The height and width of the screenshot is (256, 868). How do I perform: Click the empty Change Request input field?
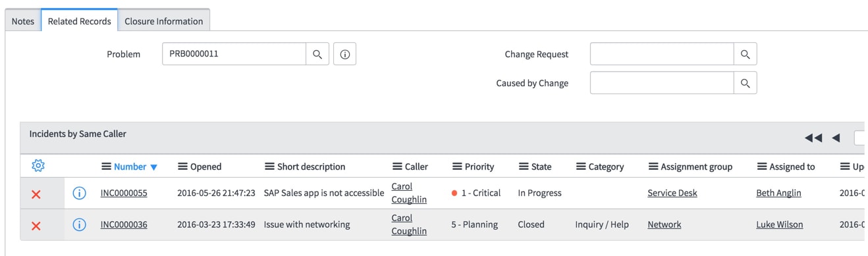[662, 55]
